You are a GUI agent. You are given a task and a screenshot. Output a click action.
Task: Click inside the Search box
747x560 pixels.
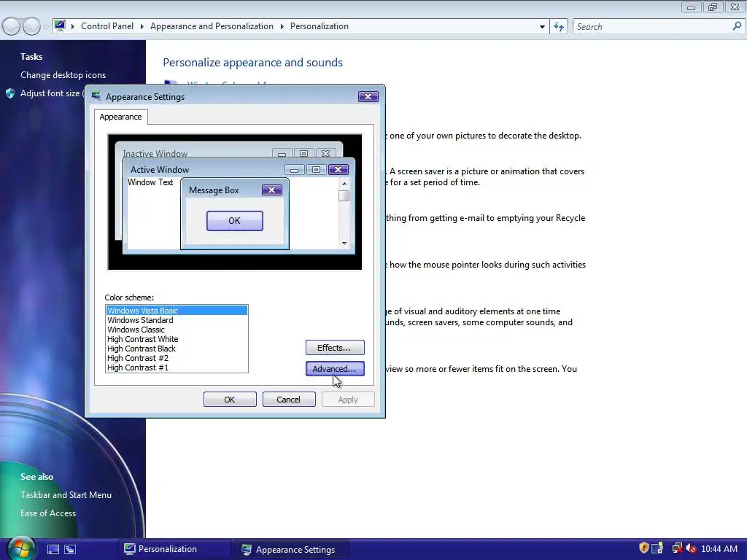point(651,27)
